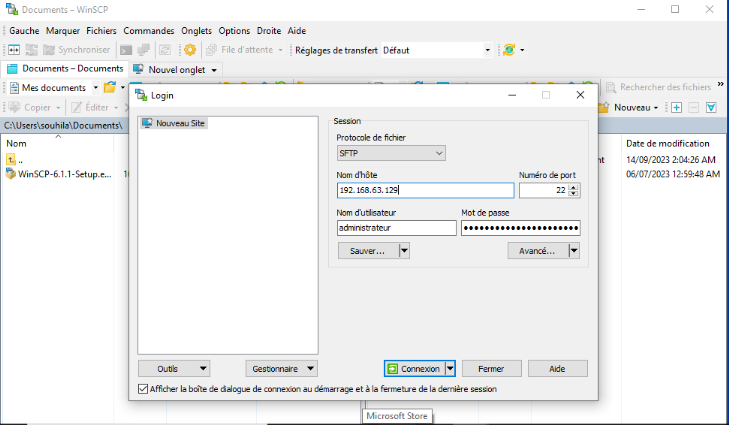Select Nouveau Site in the login tree

[174, 123]
